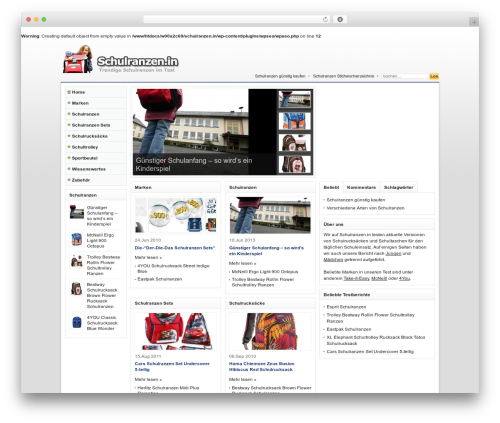Viewport: 500px width, 423px height.
Task: Open 'XL Elephant Schultrolley Rucksack Black Tatoo' link
Action: (376, 340)
